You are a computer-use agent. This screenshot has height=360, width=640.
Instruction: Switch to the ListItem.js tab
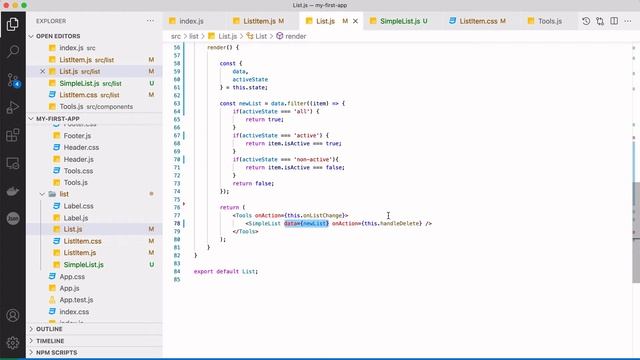pos(259,21)
